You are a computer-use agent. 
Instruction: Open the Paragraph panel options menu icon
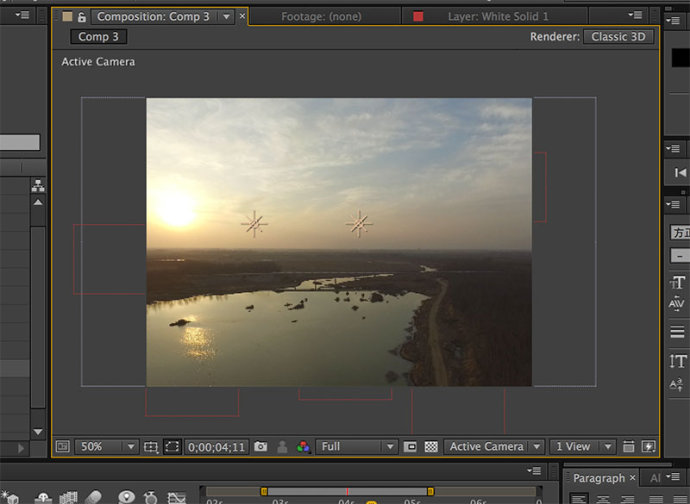tap(673, 477)
